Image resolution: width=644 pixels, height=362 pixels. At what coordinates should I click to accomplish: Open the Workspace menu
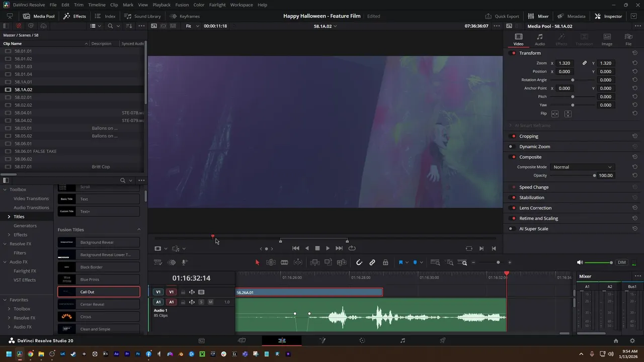242,5
